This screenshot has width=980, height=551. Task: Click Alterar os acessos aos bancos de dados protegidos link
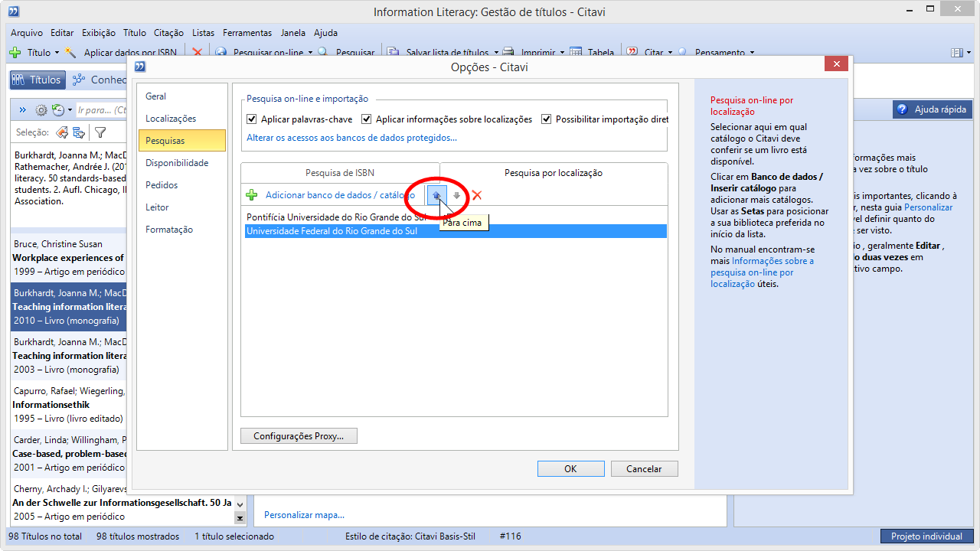click(x=351, y=138)
